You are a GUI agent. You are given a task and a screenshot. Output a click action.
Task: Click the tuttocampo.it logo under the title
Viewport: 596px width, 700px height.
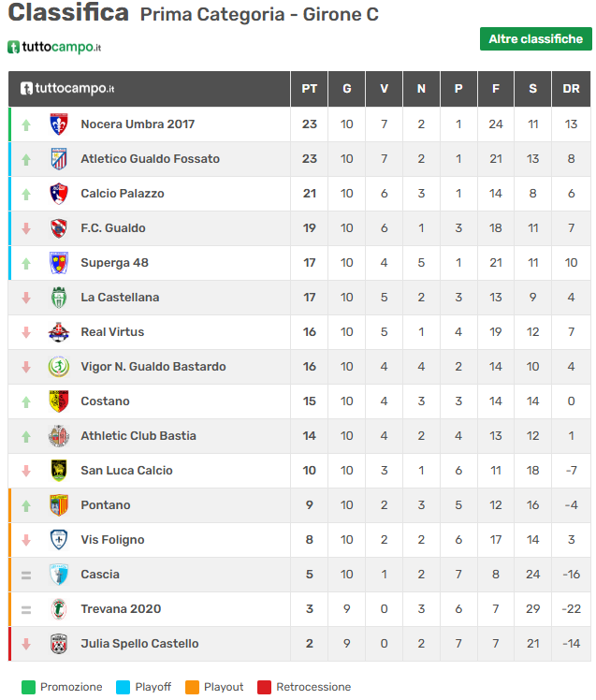(x=54, y=47)
